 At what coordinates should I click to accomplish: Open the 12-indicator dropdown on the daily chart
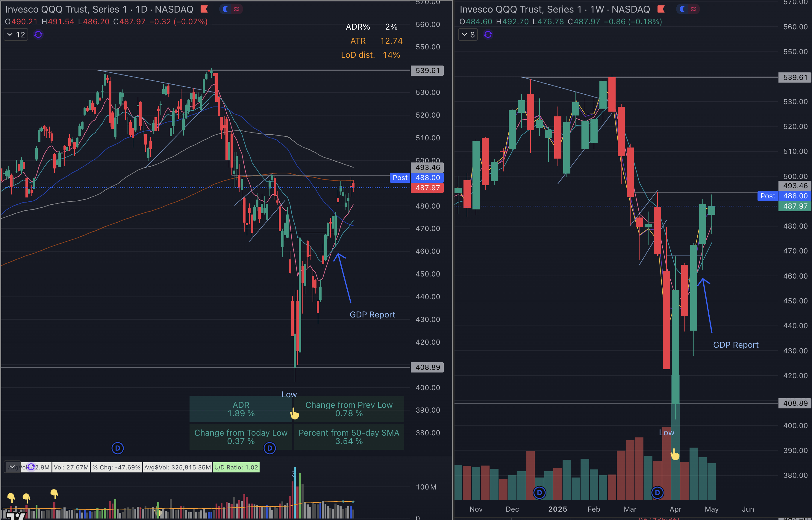(x=16, y=34)
